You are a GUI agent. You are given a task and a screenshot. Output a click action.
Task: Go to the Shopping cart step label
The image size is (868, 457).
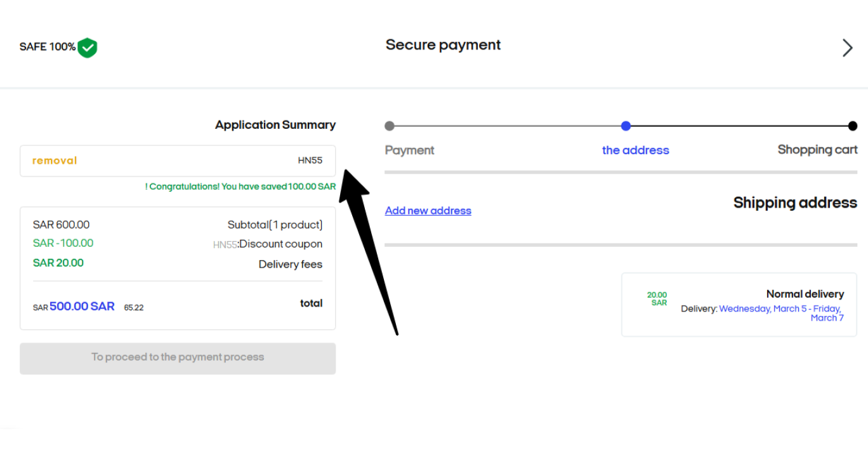tap(817, 150)
